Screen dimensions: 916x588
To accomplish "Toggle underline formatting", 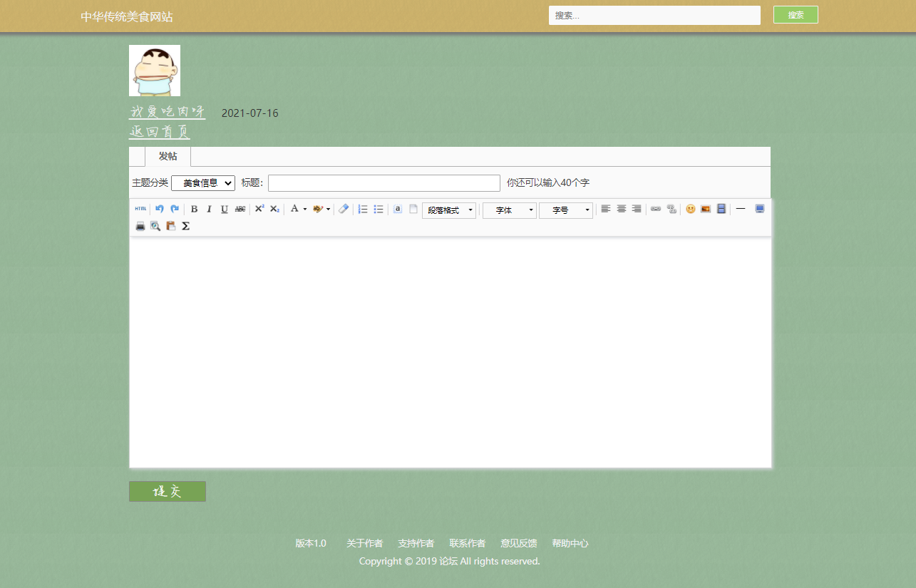I will [225, 209].
